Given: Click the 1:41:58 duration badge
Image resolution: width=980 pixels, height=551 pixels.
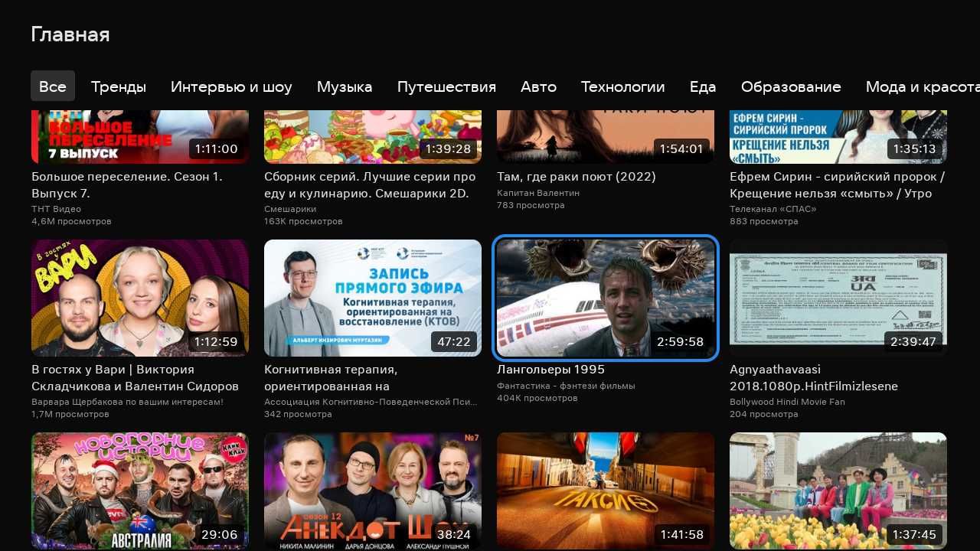Looking at the screenshot, I should pos(682,534).
